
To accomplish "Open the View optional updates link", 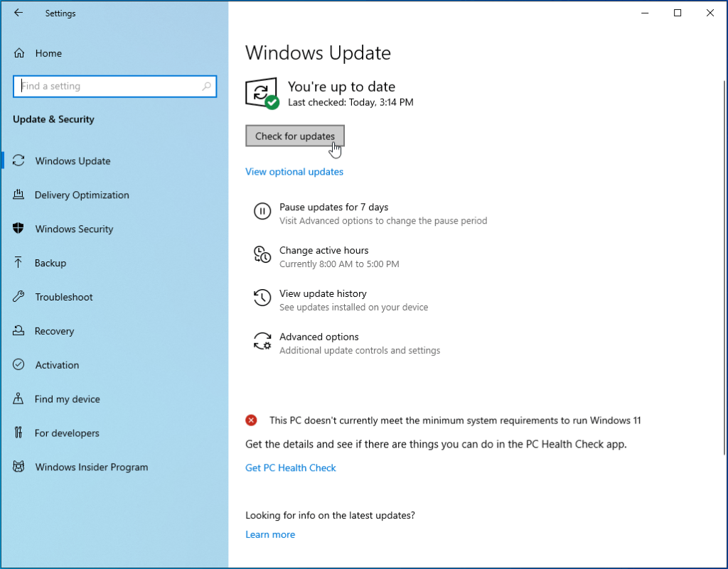I will click(x=294, y=171).
